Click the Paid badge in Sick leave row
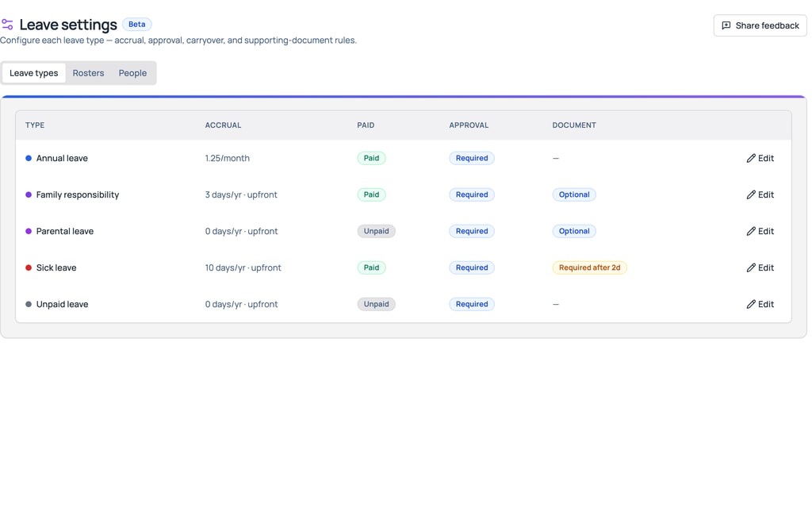812x508 pixels. coord(371,268)
